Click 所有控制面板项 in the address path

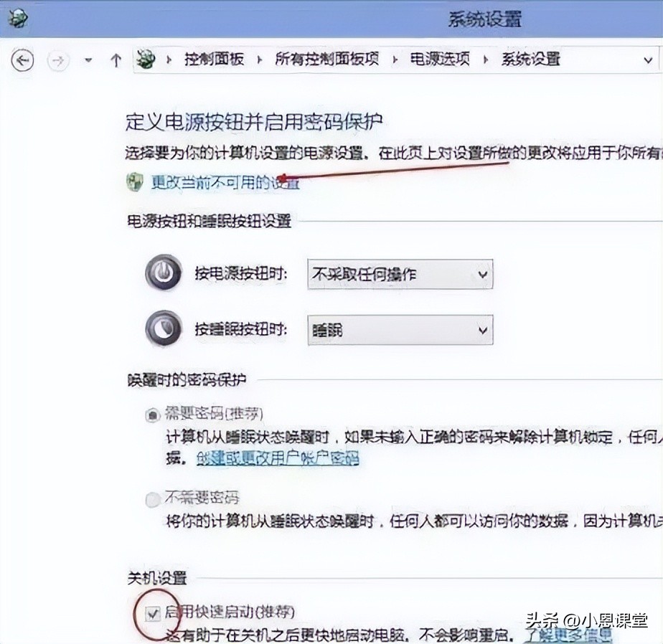pos(326,60)
